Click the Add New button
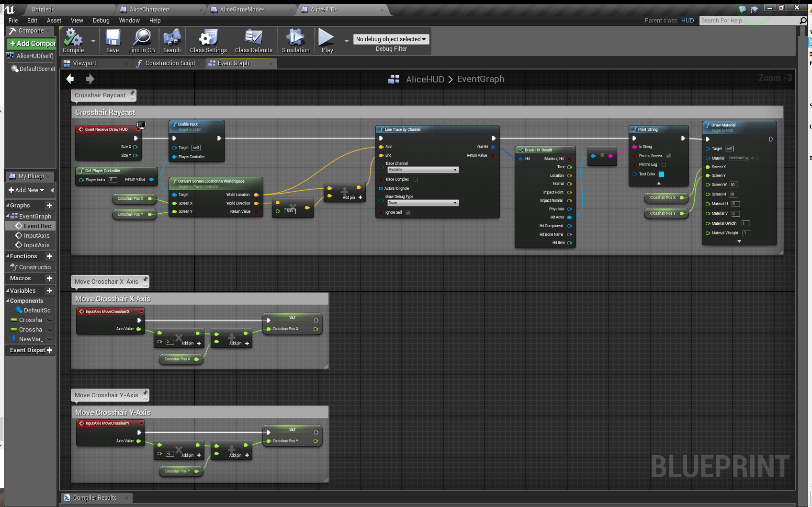 27,190
